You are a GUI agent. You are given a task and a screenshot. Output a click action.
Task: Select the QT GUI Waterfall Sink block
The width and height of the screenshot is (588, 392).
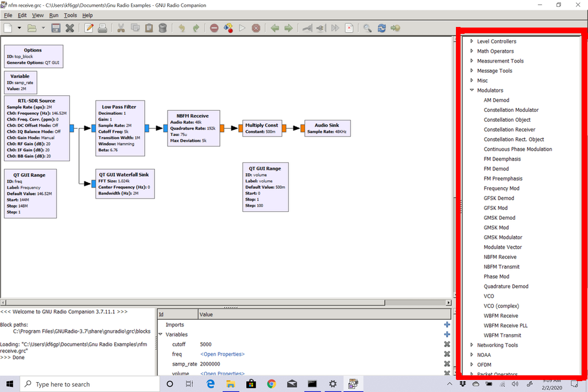click(125, 184)
